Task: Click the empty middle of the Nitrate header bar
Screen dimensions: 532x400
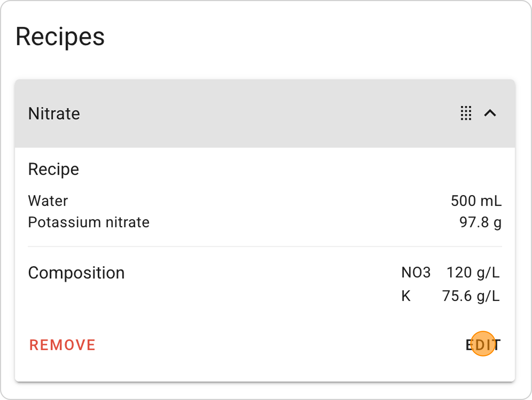Action: click(x=266, y=114)
